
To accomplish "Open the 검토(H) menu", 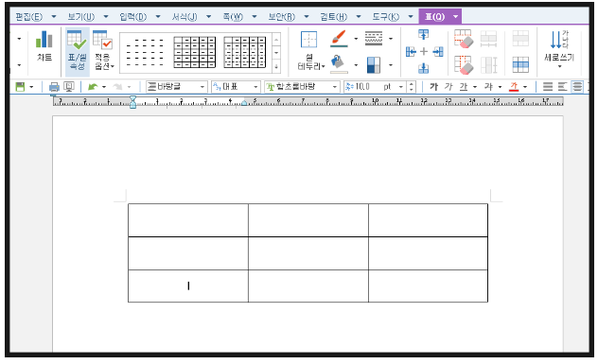I will click(334, 17).
